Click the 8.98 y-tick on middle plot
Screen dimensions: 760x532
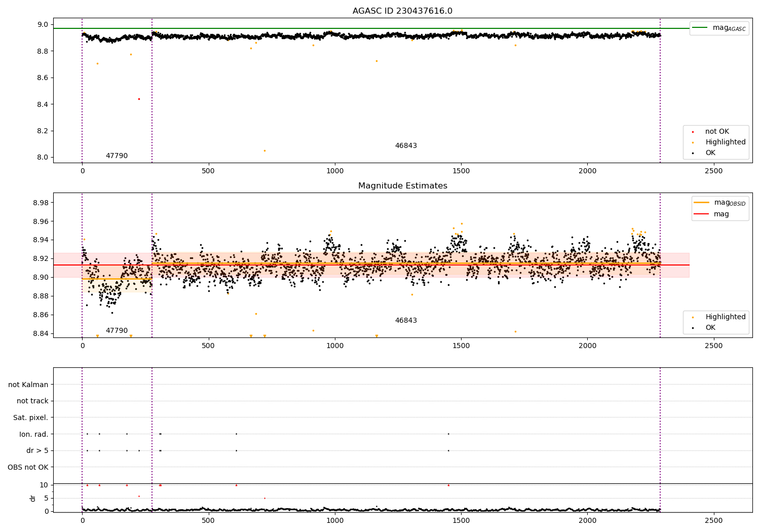(41, 203)
